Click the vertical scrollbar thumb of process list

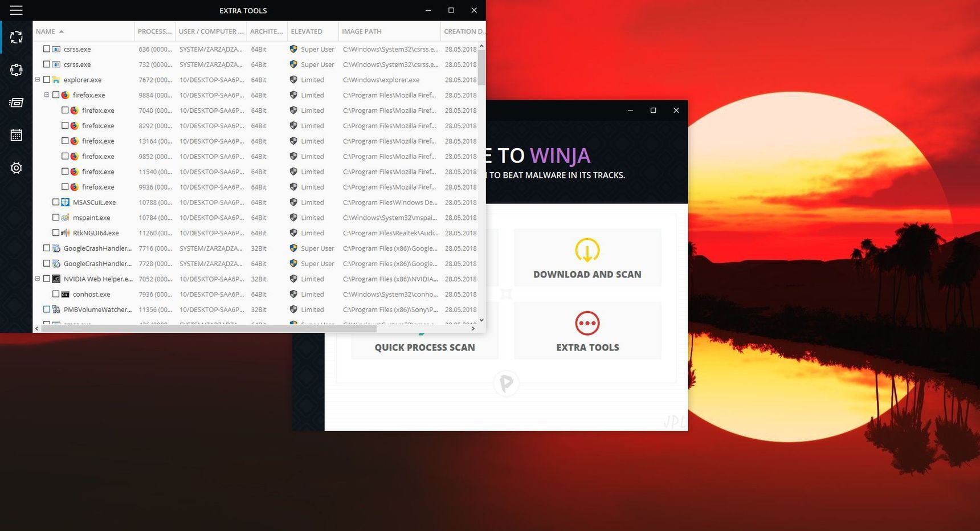pos(481,67)
